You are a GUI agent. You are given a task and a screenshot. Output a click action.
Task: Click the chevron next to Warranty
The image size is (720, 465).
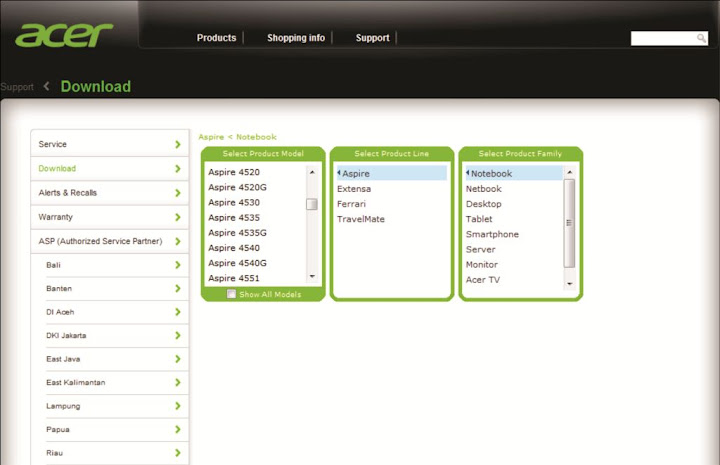pos(178,217)
